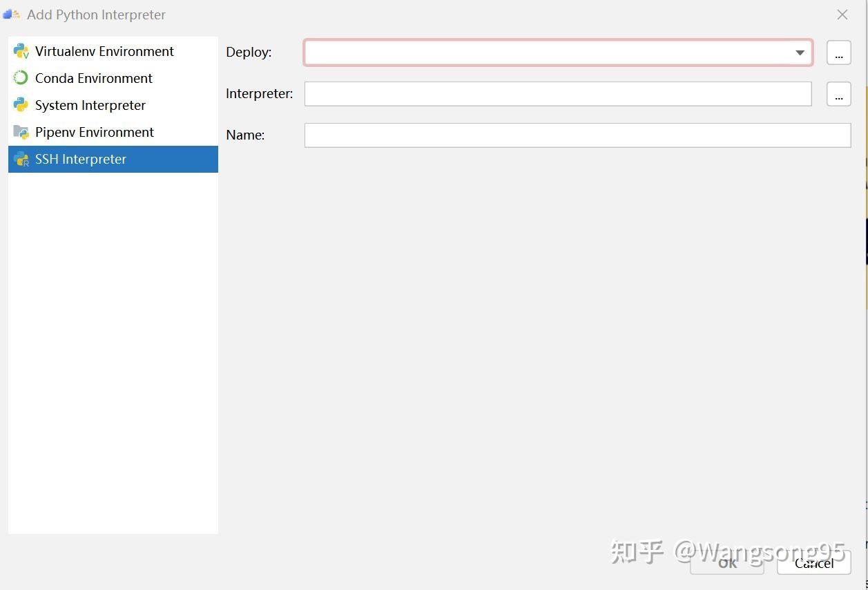Select System Interpreter in the list
This screenshot has width=868, height=590.
[113, 105]
